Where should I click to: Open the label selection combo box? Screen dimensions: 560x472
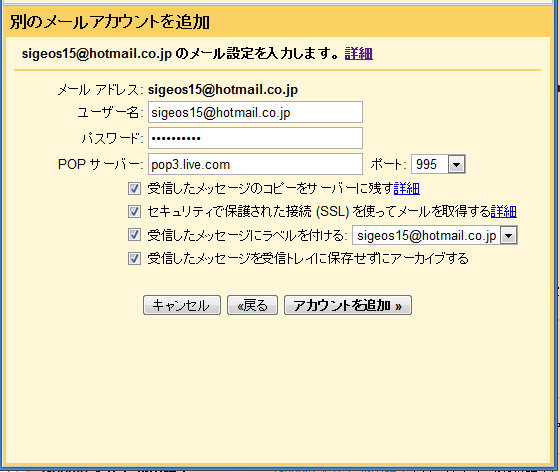[x=435, y=235]
